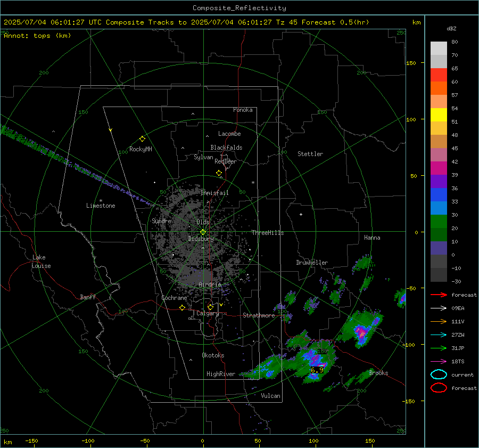Image resolution: width=479 pixels, height=448 pixels.
Task: Click the Drumheller city label
Action: (312, 263)
